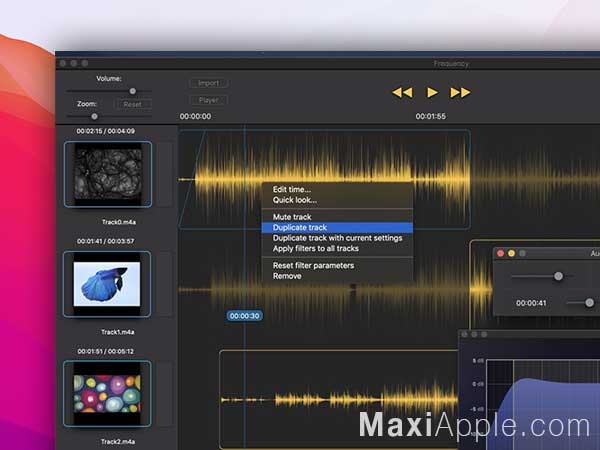The width and height of the screenshot is (600, 450).
Task: Click the 00:00:41 value in filter window
Action: pos(531,303)
